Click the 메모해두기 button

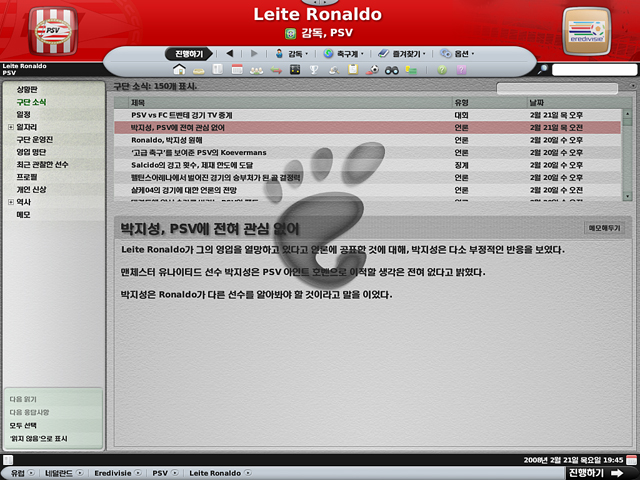[602, 228]
